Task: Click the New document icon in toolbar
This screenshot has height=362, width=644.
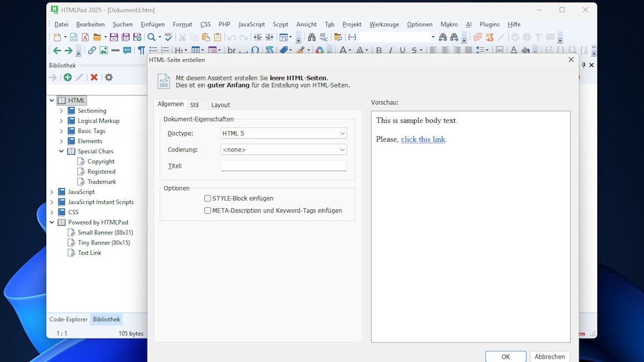Action: tap(57, 37)
